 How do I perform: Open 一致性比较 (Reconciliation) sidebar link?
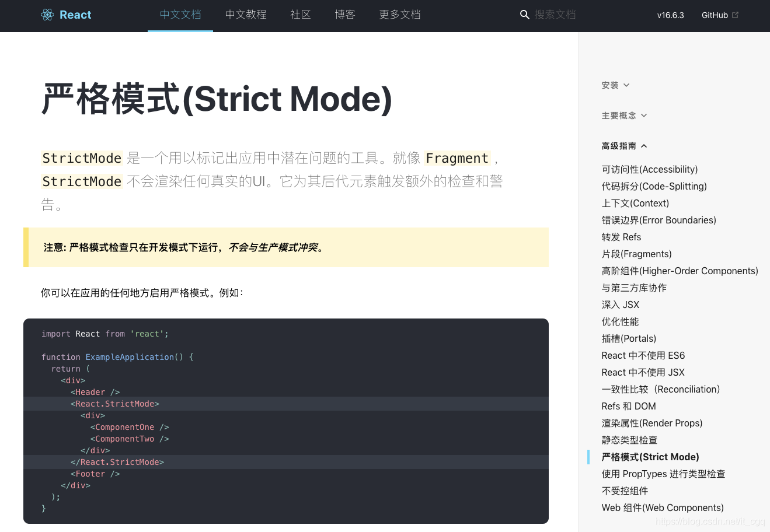(660, 389)
